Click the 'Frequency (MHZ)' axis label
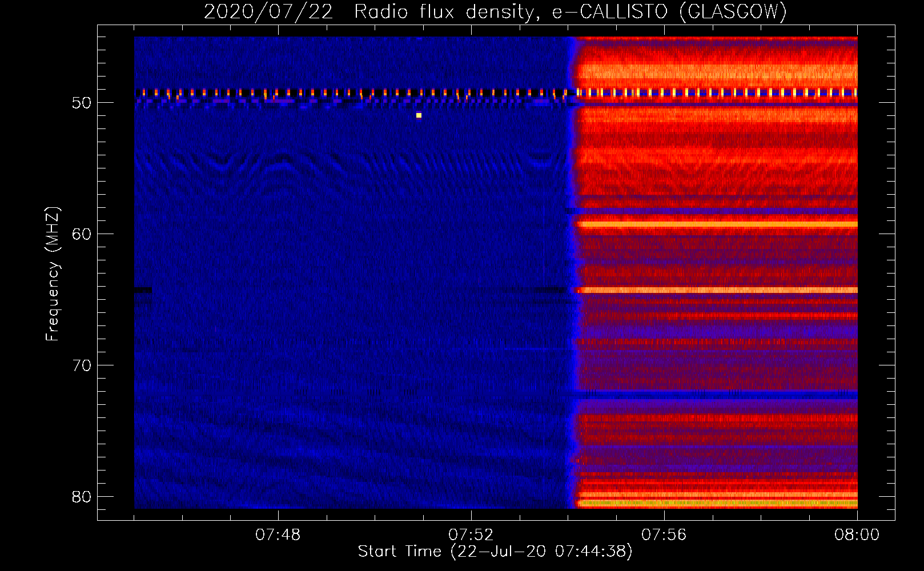This screenshot has height=571, width=924. 53,274
